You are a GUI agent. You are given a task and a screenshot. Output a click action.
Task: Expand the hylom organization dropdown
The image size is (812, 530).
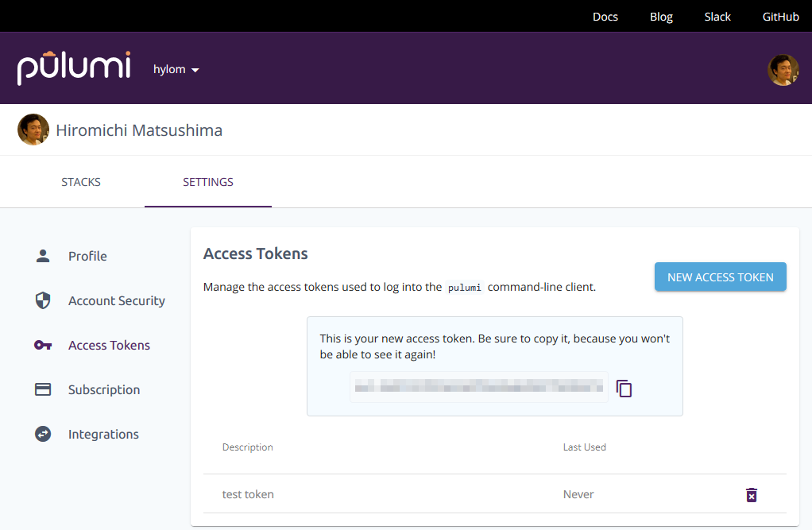(176, 69)
